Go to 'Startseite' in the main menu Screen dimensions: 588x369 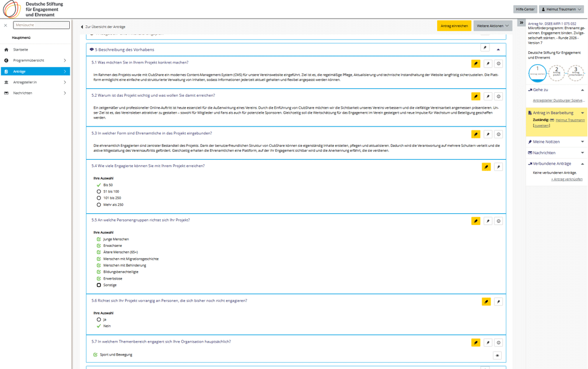(21, 49)
